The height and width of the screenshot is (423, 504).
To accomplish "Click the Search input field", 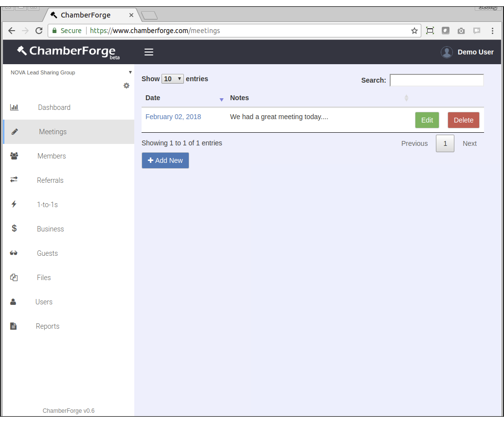I will [436, 80].
